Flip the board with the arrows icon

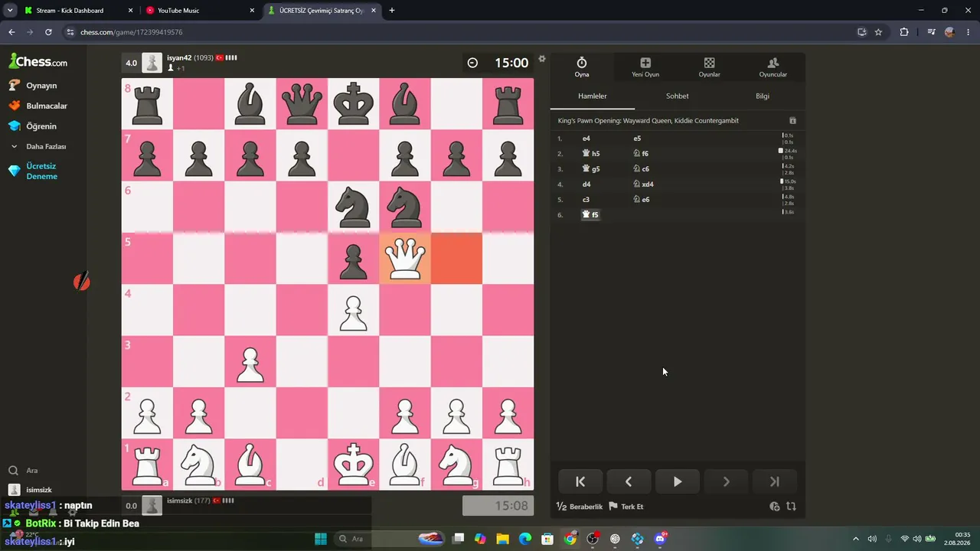coord(791,507)
